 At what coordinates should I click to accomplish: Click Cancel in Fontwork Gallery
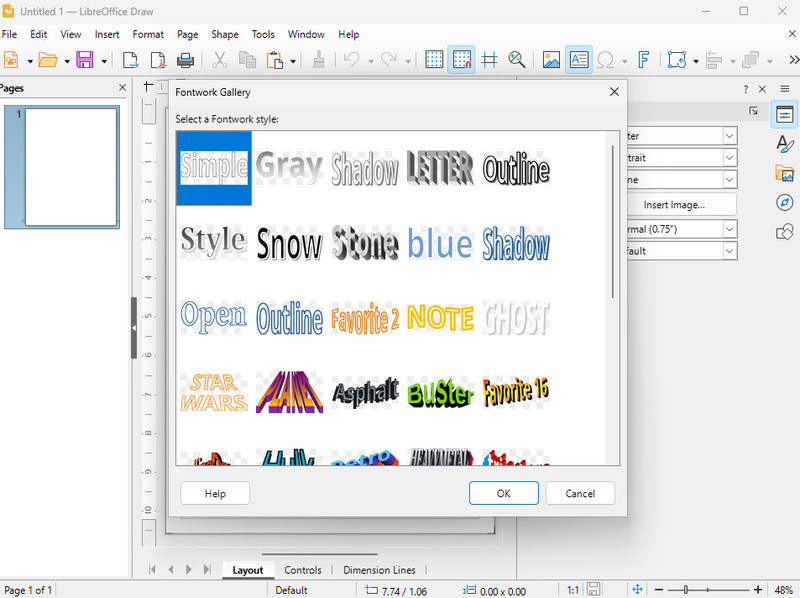[x=580, y=493]
